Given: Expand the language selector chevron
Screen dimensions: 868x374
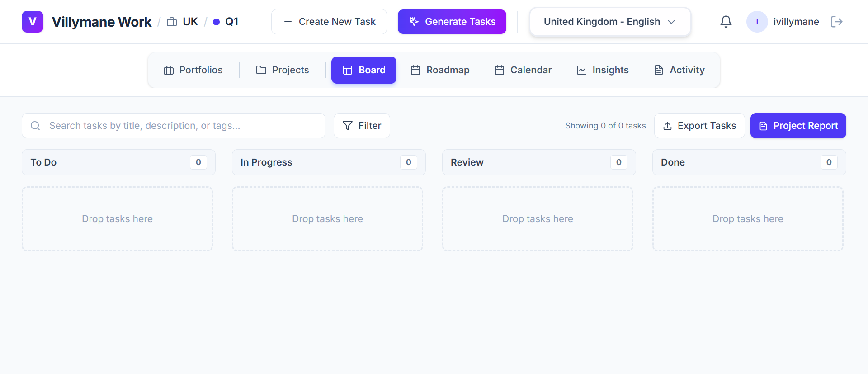Looking at the screenshot, I should pos(672,21).
